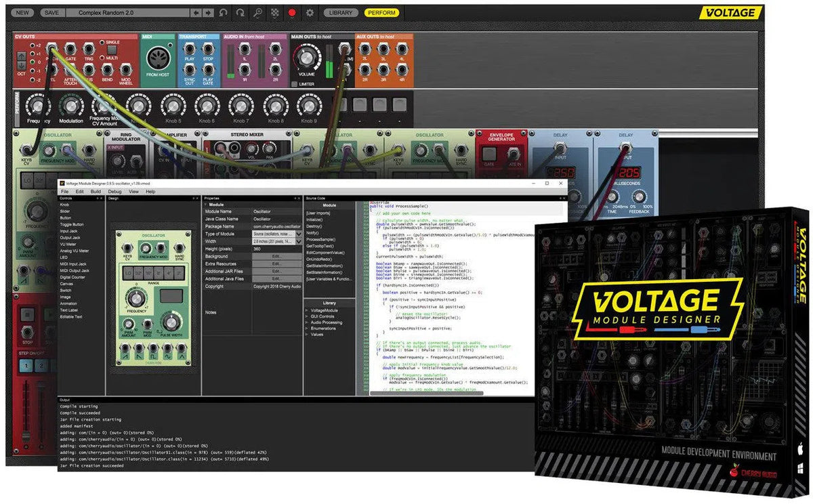Image resolution: width=813 pixels, height=504 pixels.
Task: Click the checkerboard icon next to the magnifier
Action: coord(275,12)
